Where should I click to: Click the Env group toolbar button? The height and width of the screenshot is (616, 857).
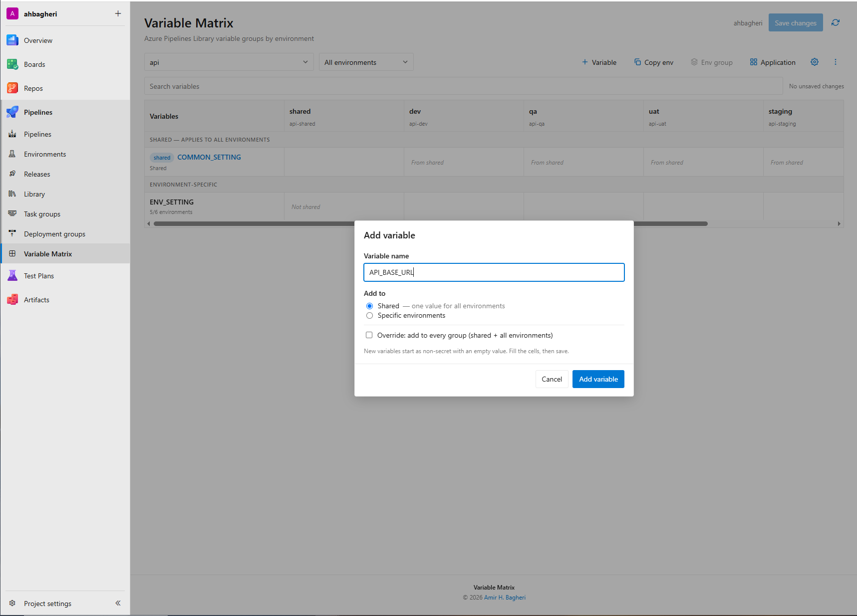point(711,62)
